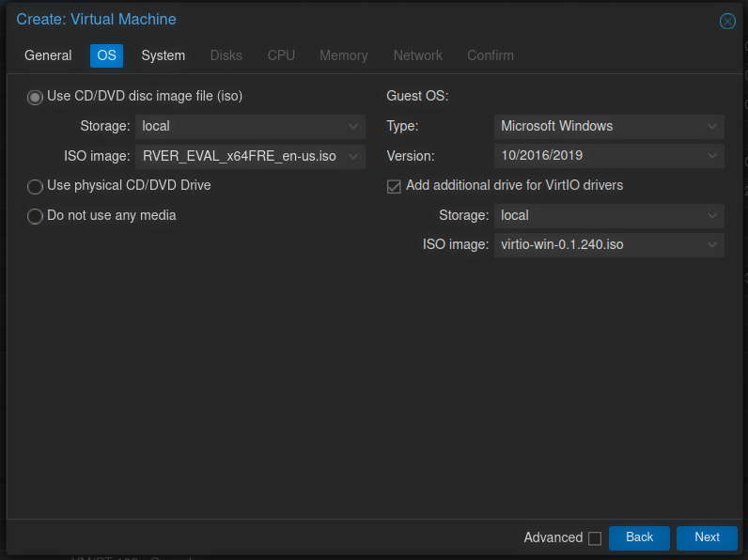Open the RVER_EVAL ISO image dropdown
The width and height of the screenshot is (748, 560).
[x=353, y=157]
